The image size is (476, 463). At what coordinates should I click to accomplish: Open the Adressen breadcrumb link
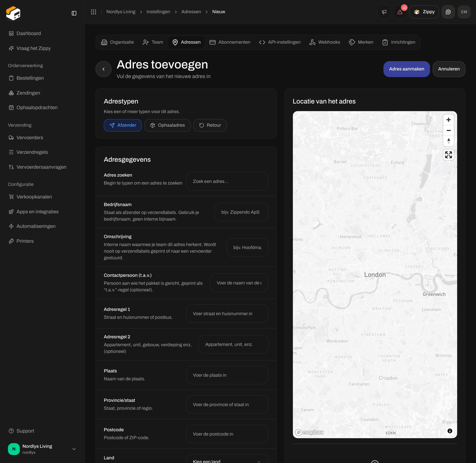(x=191, y=12)
